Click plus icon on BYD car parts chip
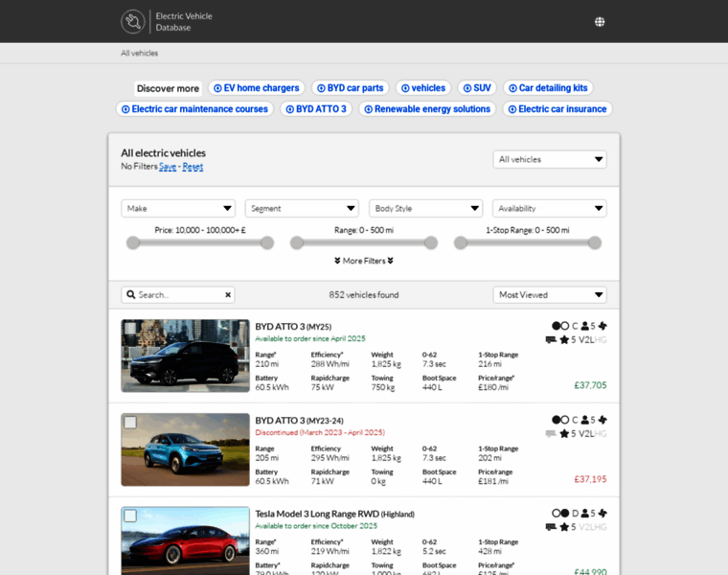Image resolution: width=728 pixels, height=575 pixels. pos(321,88)
